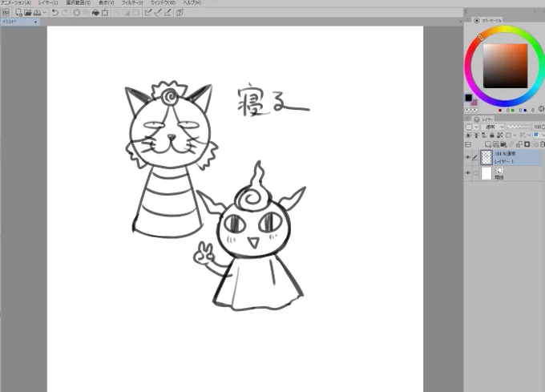Open the layer color dropdown arrow

click(x=543, y=135)
